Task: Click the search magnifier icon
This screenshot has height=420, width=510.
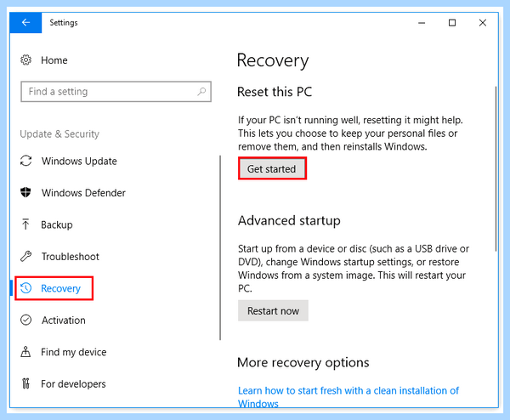Action: coord(201,92)
